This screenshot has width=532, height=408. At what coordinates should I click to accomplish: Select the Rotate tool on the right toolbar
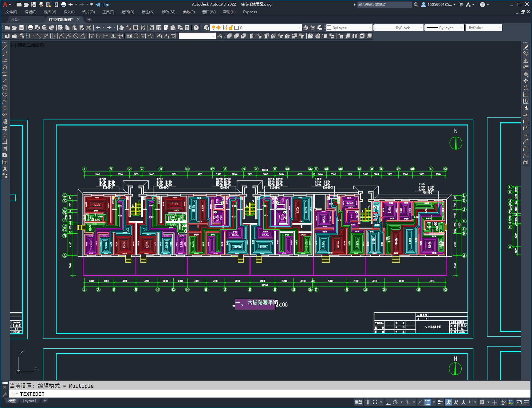point(526,88)
